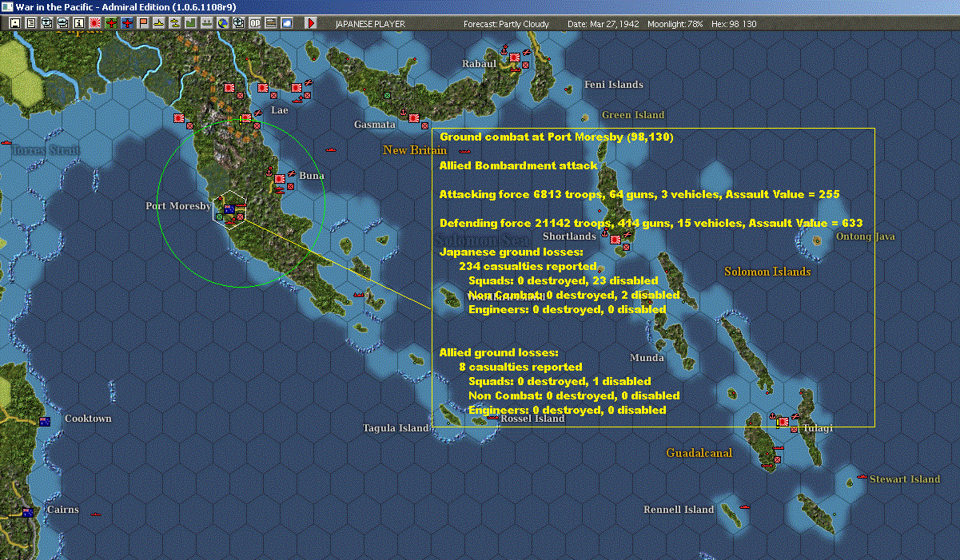
Task: Click the Solomon Islands region label
Action: point(768,272)
